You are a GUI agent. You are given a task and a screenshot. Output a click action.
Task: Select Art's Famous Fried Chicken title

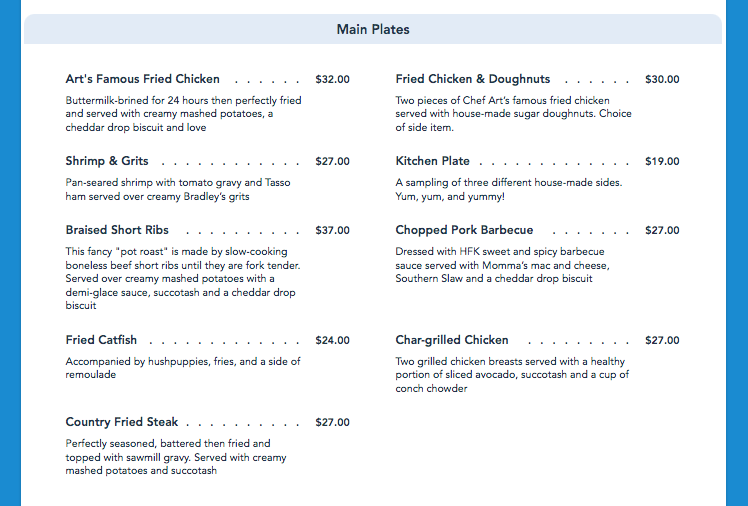pyautogui.click(x=142, y=79)
